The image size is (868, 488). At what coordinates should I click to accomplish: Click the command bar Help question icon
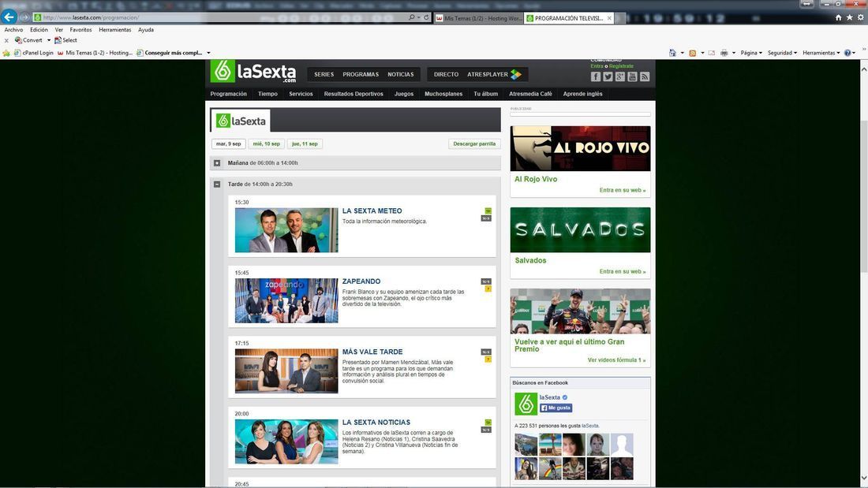[847, 53]
